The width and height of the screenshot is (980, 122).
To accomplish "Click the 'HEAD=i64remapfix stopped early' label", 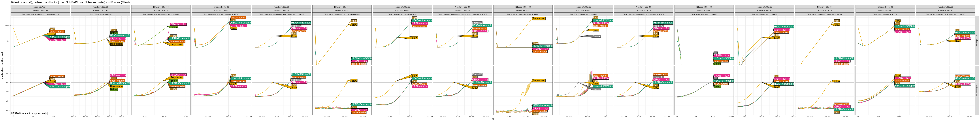I will tap(29, 113).
